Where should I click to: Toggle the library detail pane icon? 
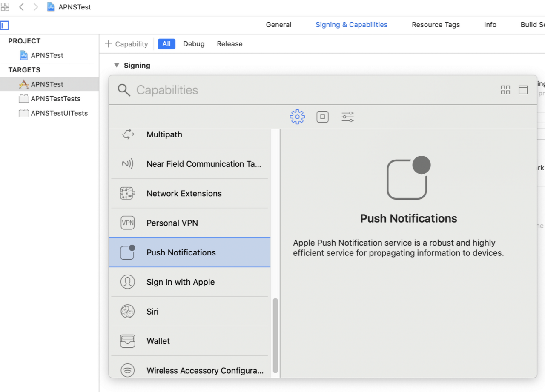coord(523,90)
